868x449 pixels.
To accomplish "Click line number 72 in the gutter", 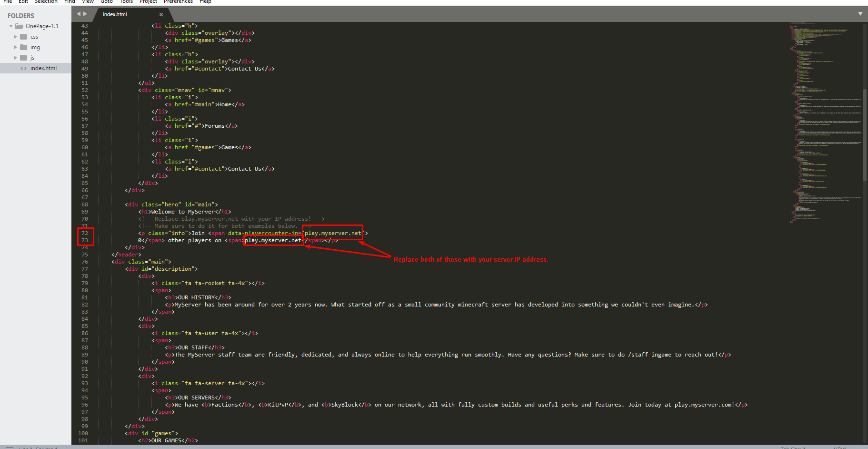I will (x=84, y=233).
